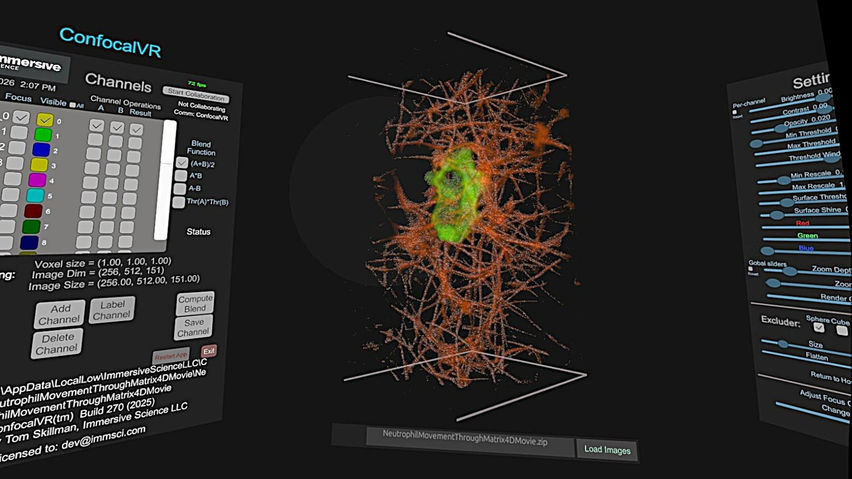Viewport: 852px width, 479px height.
Task: Click the Label Channel button
Action: (111, 310)
